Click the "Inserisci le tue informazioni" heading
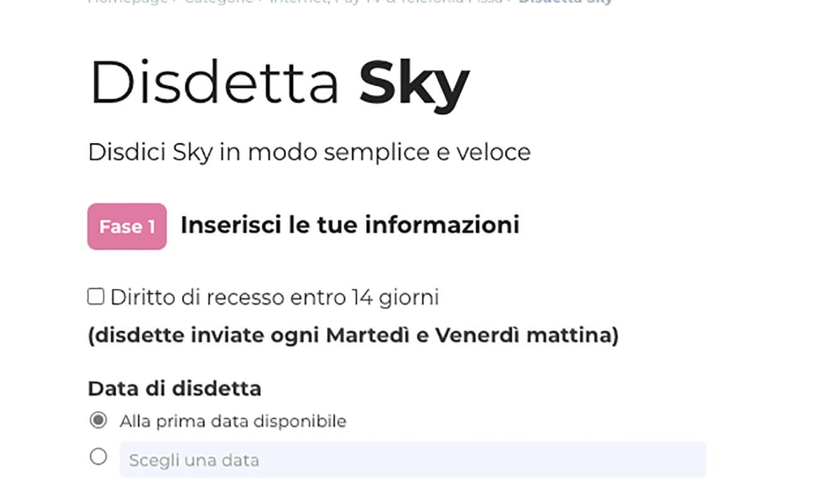Screen dimensions: 820x504 pyautogui.click(x=350, y=225)
